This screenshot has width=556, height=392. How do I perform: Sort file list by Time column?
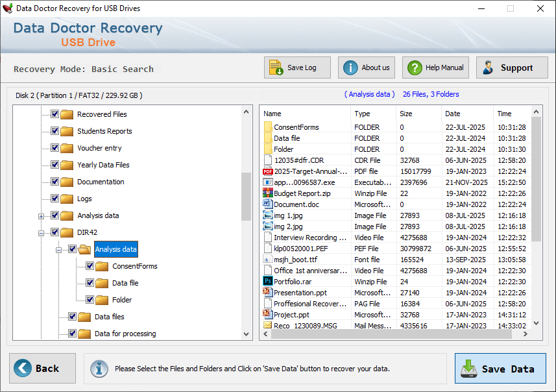[512, 114]
